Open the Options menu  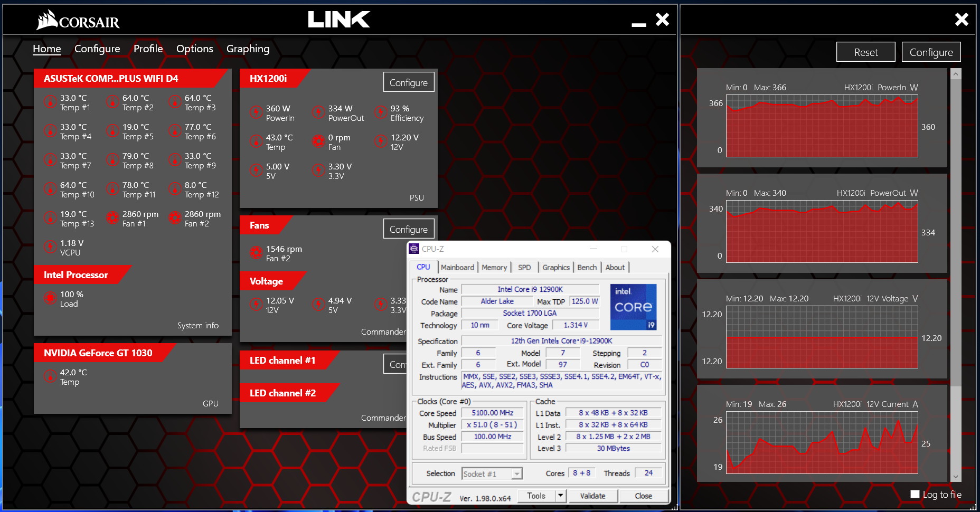pos(195,49)
